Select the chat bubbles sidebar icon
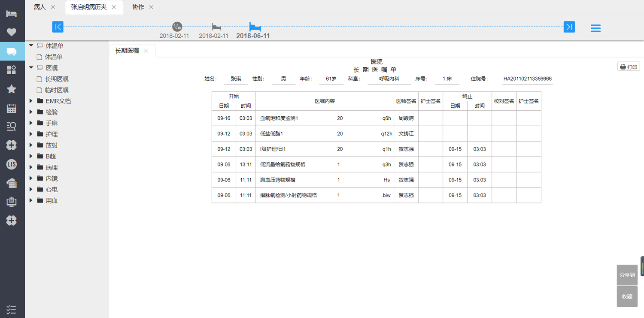This screenshot has width=644, height=318. coord(12,52)
